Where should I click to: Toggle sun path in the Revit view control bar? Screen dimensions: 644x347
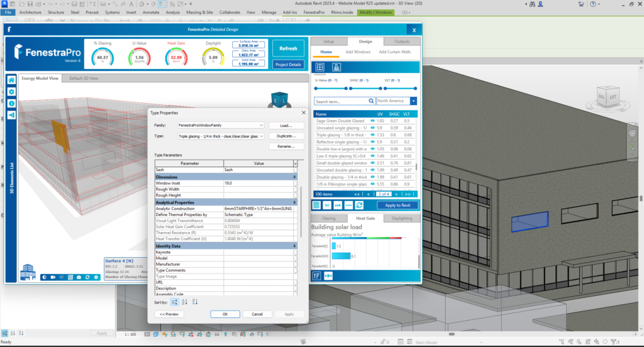tap(165, 334)
